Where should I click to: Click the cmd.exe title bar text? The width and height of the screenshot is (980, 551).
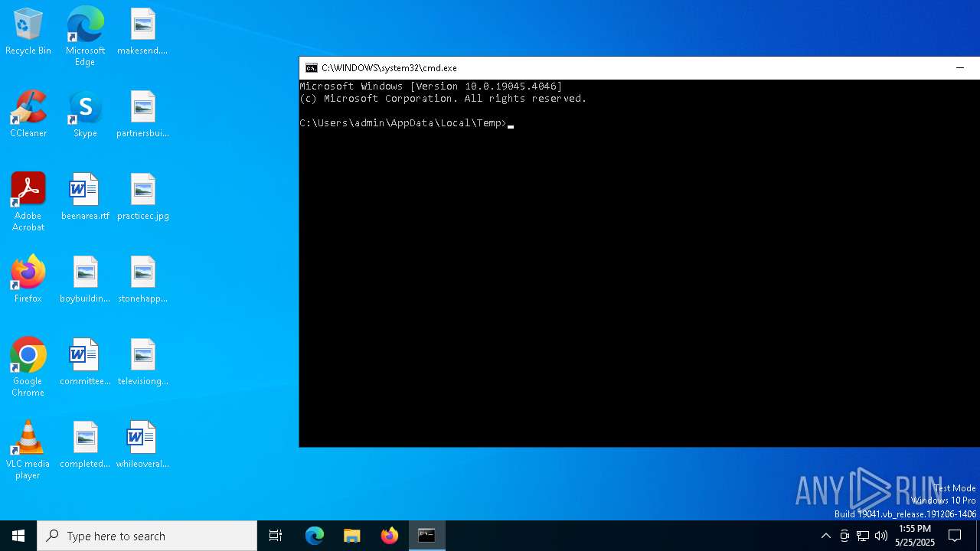click(389, 68)
